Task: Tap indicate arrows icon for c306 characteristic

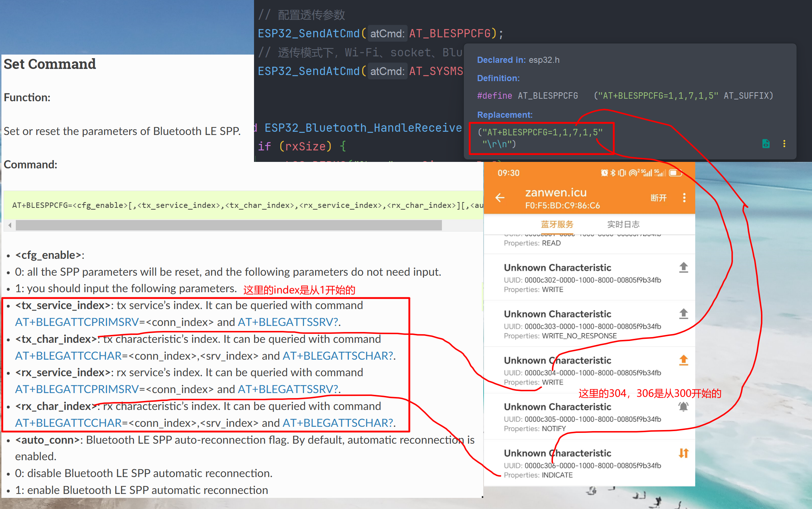Action: pos(683,453)
